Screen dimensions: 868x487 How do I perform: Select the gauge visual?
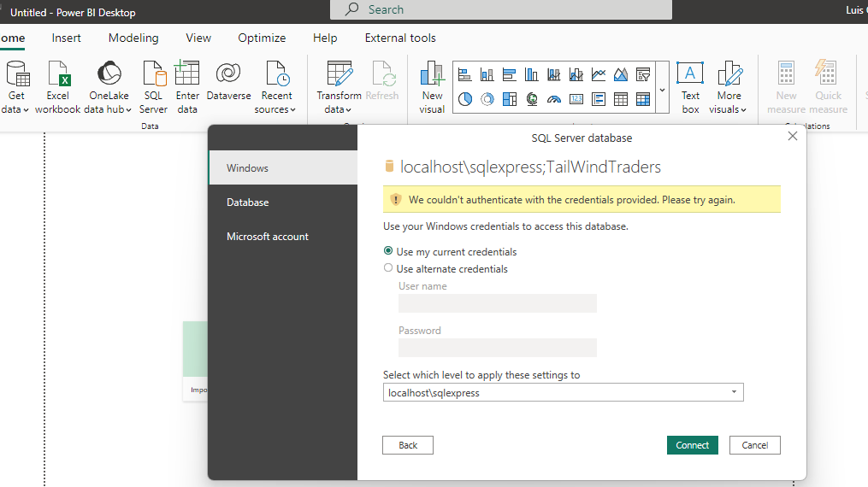pos(553,99)
